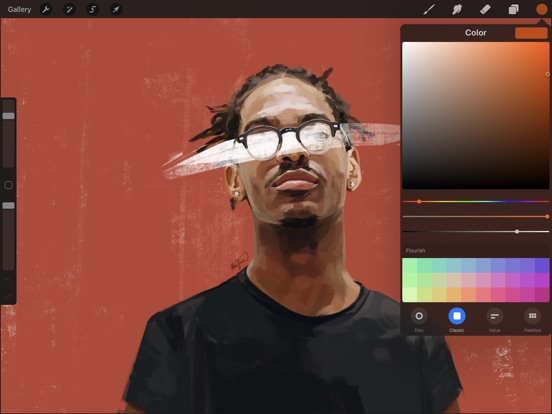Activate the Transform arrow tool
552x414 pixels.
coord(116,10)
